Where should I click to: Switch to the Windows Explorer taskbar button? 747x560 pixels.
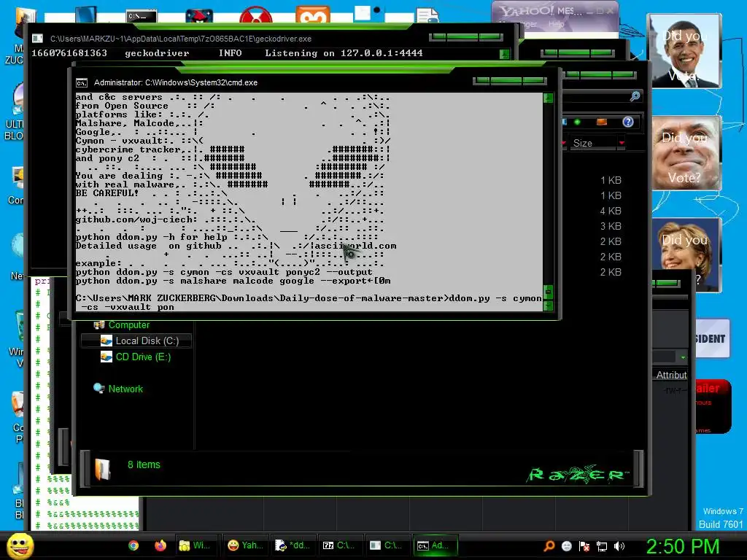click(195, 545)
